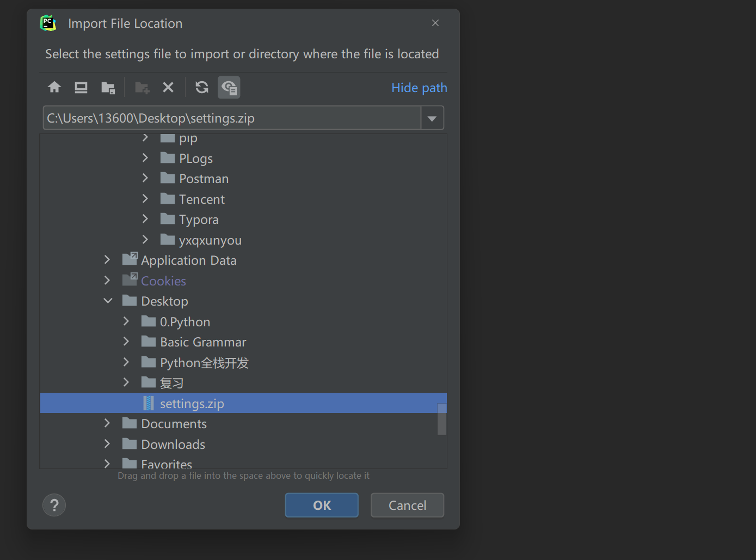Select the yxqxunyou folder row
The image size is (756, 560).
click(243, 240)
